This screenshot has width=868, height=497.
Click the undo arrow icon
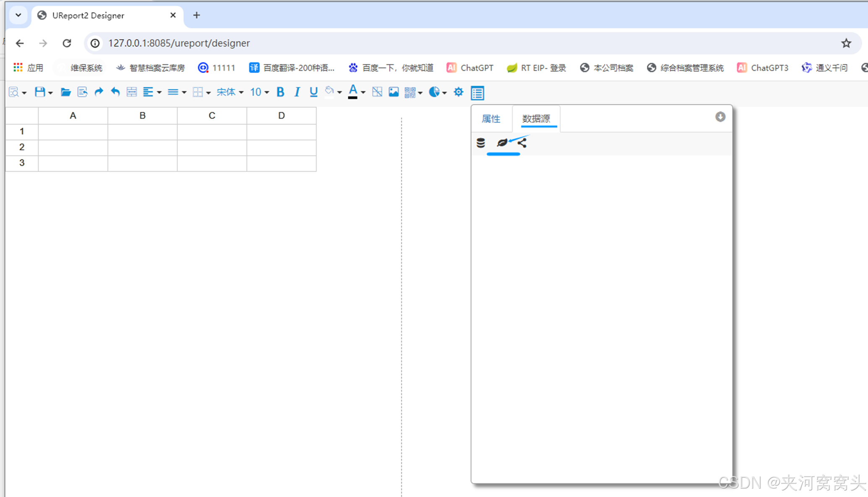pyautogui.click(x=115, y=92)
